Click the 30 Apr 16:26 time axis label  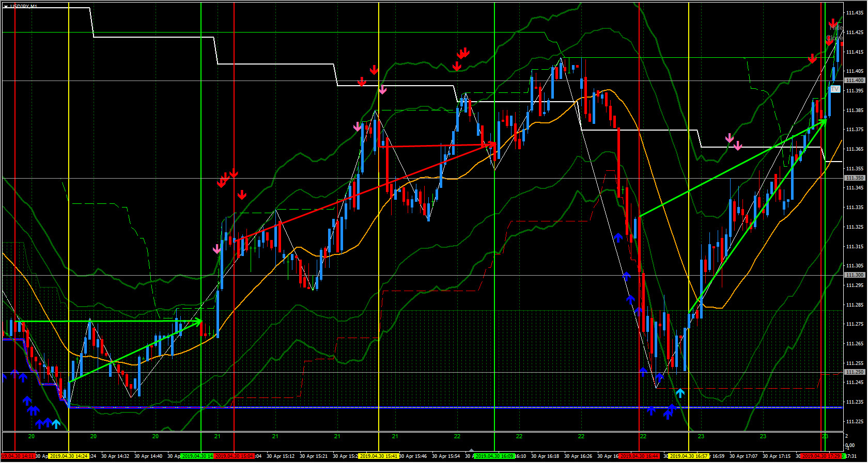point(578,456)
